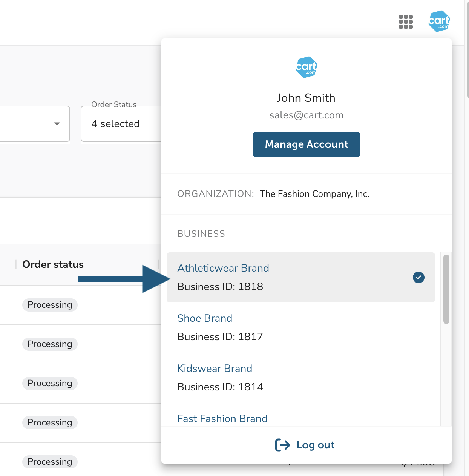Switch to the Shoe Brand business
The height and width of the screenshot is (476, 469).
[205, 318]
